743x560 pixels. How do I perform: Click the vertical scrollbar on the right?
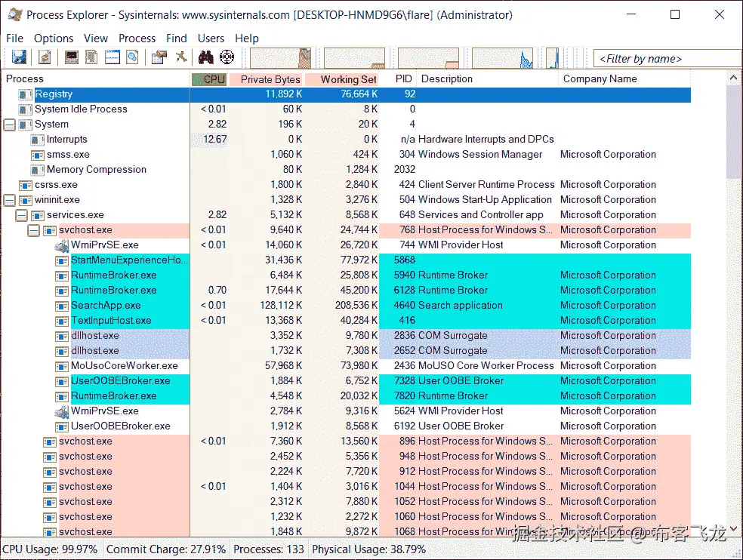(732, 302)
